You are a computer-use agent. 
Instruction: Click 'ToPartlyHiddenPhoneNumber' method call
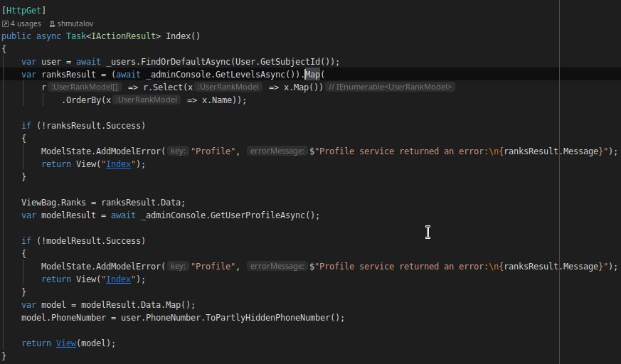[267, 318]
